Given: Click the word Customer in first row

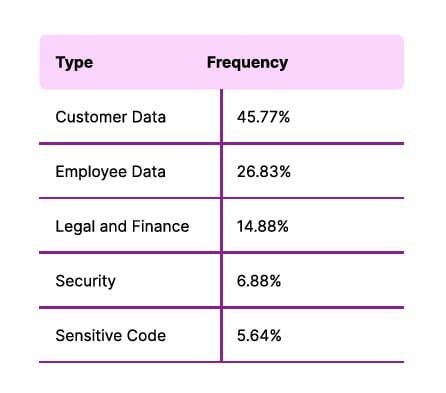Looking at the screenshot, I should [91, 117].
